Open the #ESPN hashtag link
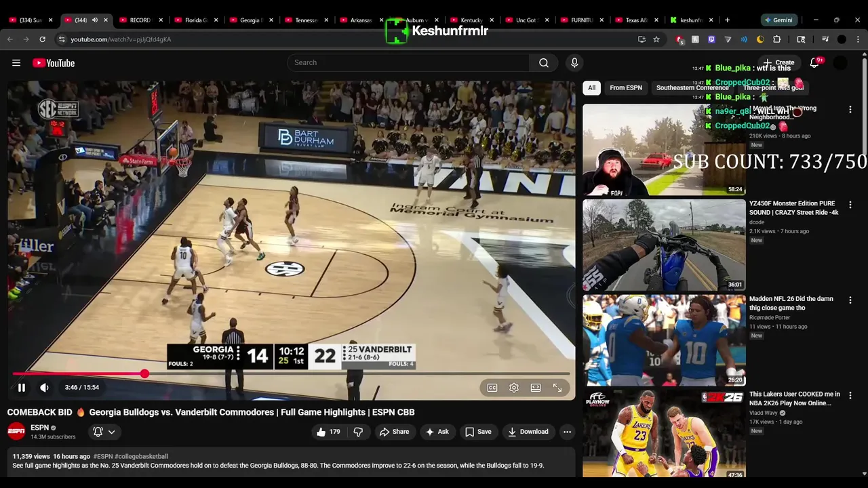Image resolution: width=868 pixels, height=488 pixels. pyautogui.click(x=103, y=457)
